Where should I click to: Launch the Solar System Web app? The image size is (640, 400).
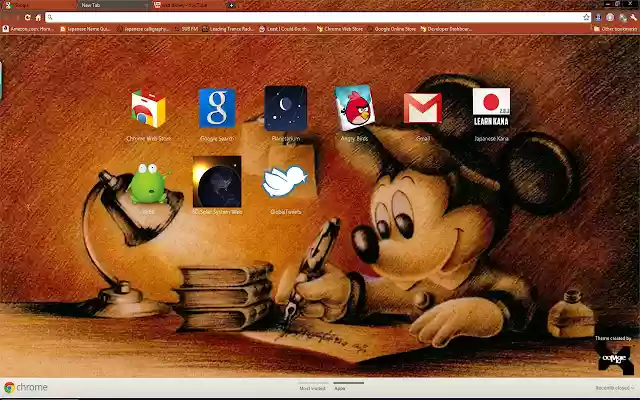217,182
